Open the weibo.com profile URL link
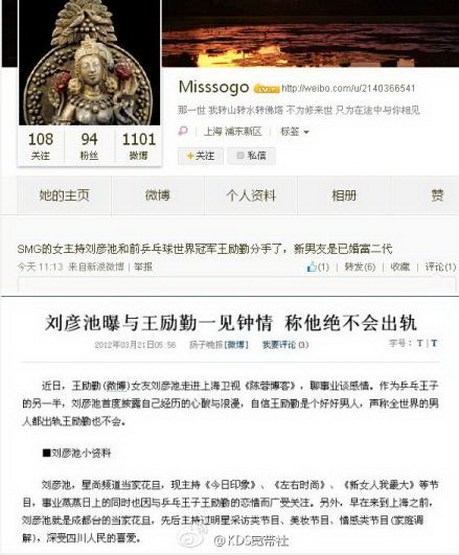459x555 pixels. click(x=348, y=88)
